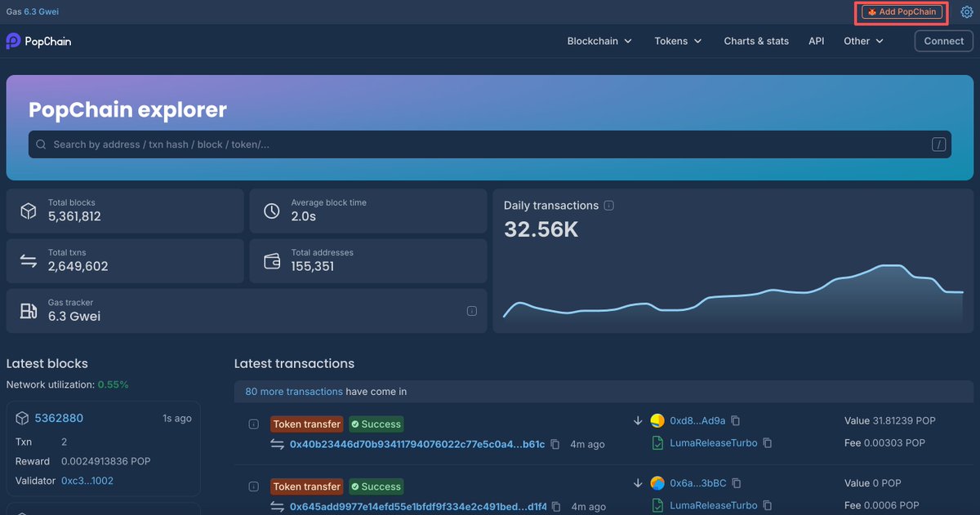Screen dimensions: 980x515
Task: Open Charts & stats page
Action: point(756,41)
